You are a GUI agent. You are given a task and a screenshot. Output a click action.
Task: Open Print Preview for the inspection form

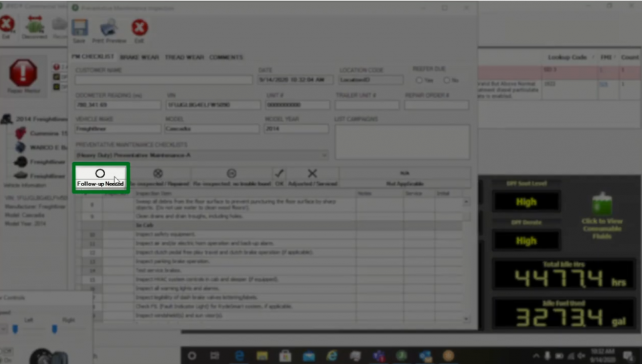[108, 28]
